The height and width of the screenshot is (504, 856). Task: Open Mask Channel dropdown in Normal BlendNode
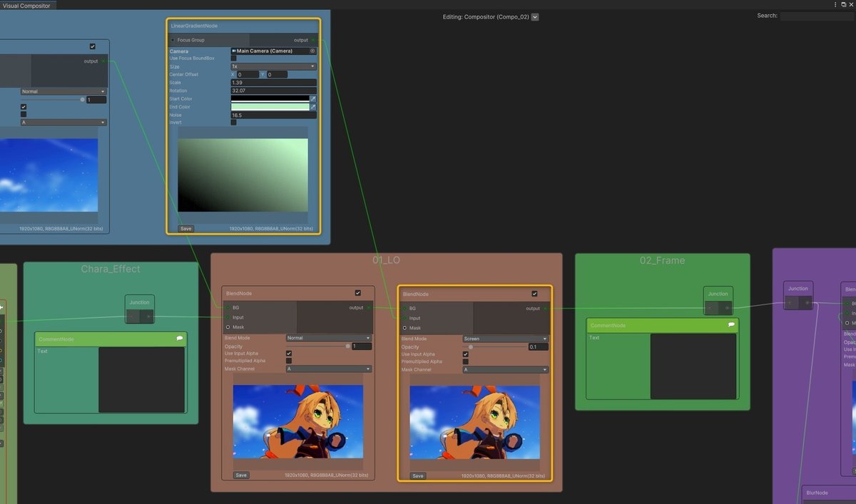pos(329,369)
